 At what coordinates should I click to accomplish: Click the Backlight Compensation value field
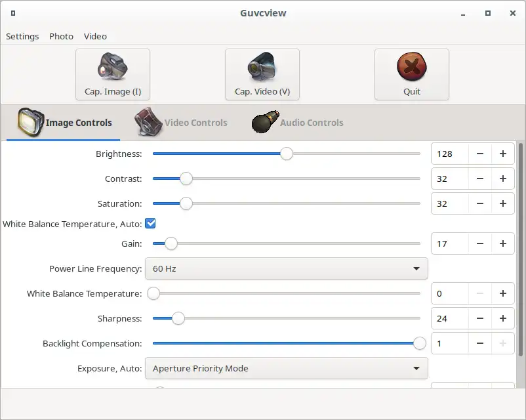[x=450, y=343]
